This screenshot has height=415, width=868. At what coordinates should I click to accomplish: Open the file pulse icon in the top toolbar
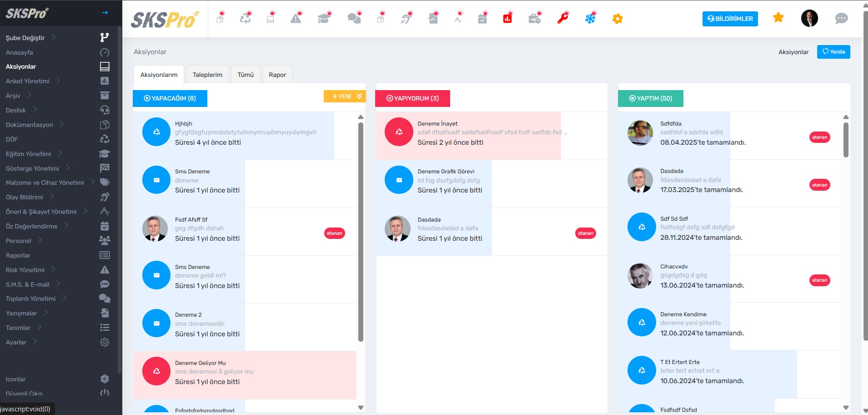click(433, 19)
